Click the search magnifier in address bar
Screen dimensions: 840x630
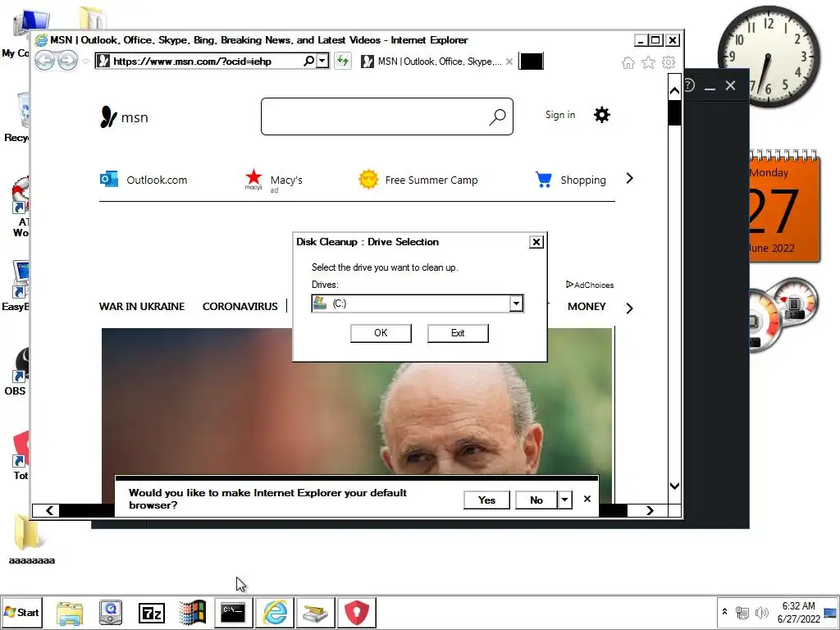click(x=308, y=61)
